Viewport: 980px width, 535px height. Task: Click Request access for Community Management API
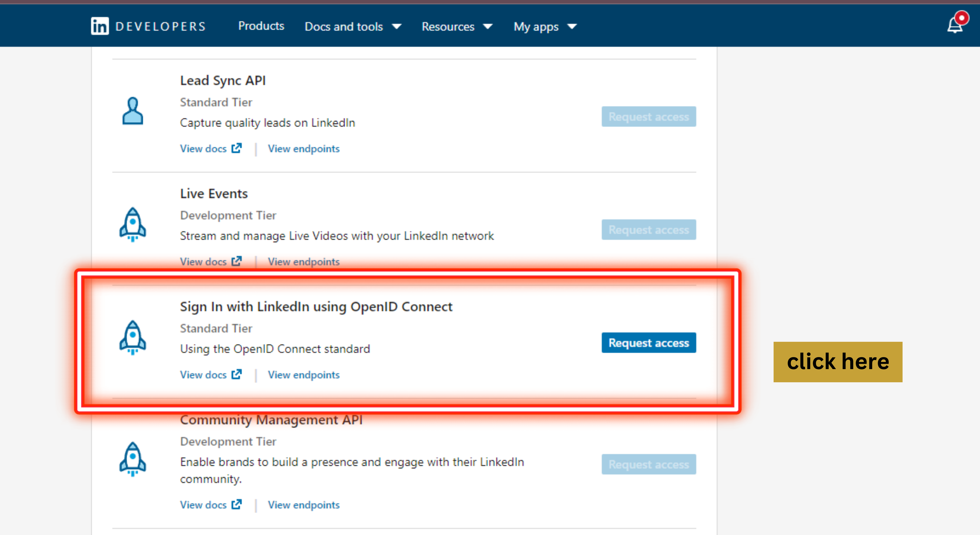click(649, 464)
